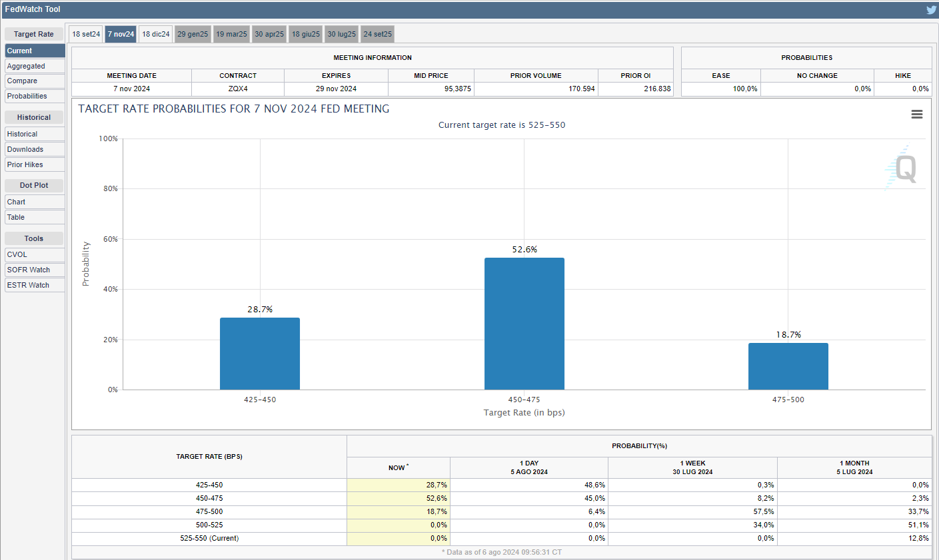
Task: Open the chart hamburger menu
Action: point(917,115)
